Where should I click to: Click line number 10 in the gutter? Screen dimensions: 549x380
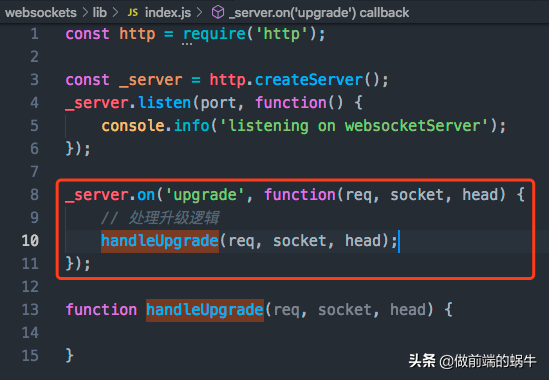point(30,241)
